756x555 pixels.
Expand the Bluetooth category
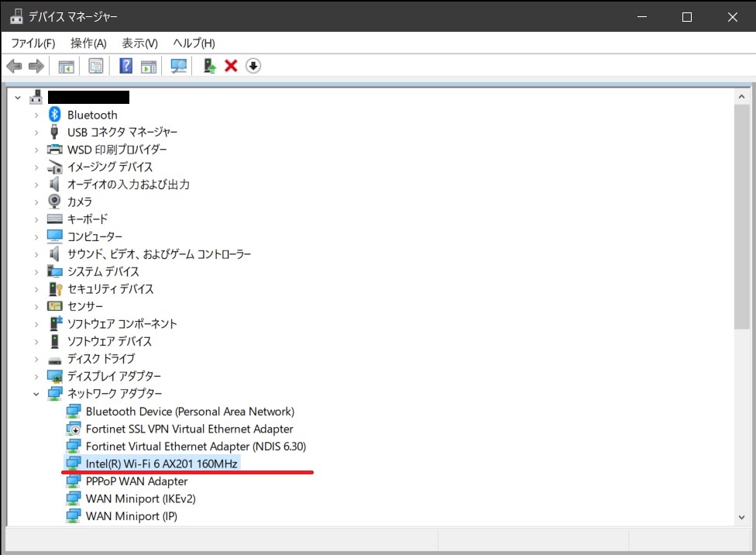[x=36, y=115]
